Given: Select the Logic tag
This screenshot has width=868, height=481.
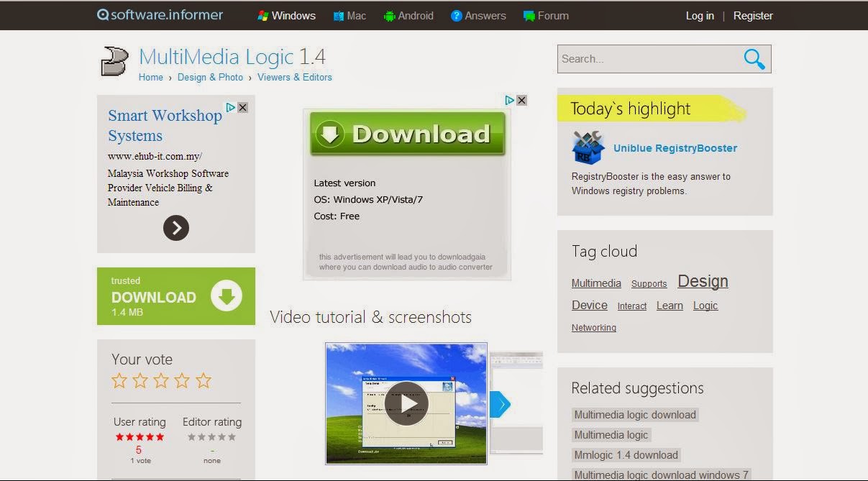Looking at the screenshot, I should (x=705, y=306).
